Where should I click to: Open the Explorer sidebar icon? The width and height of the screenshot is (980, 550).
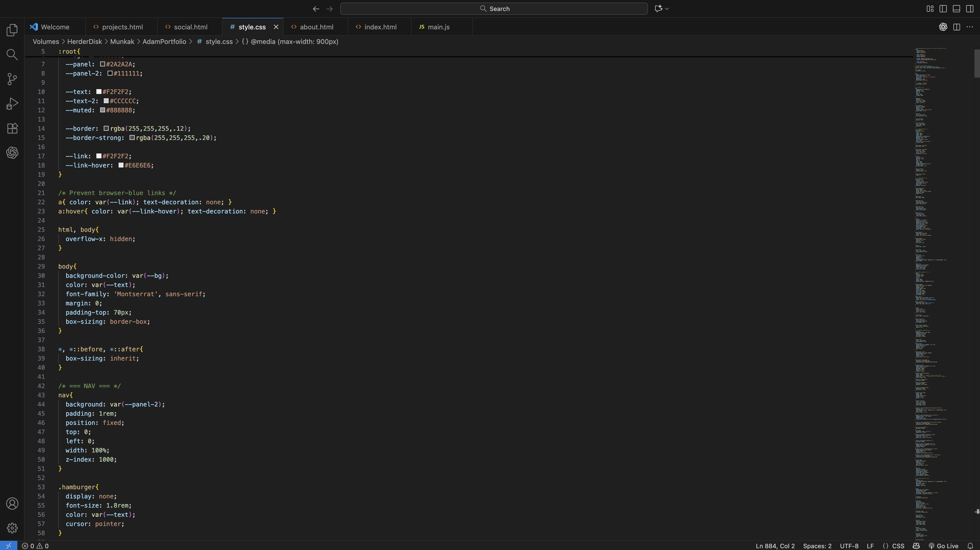click(x=12, y=30)
